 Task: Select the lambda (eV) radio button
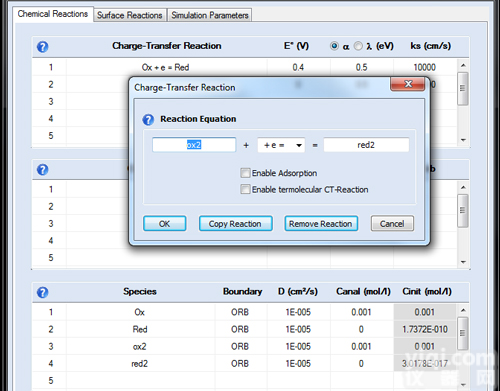[x=358, y=46]
